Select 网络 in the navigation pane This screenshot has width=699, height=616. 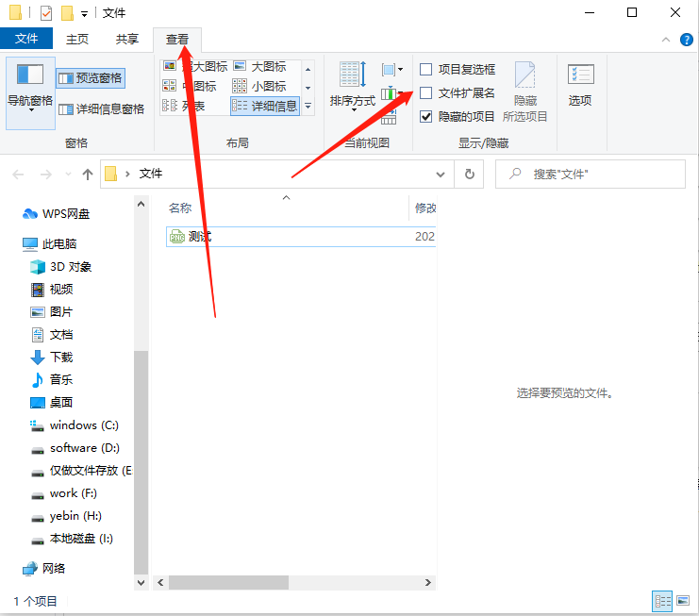44,568
